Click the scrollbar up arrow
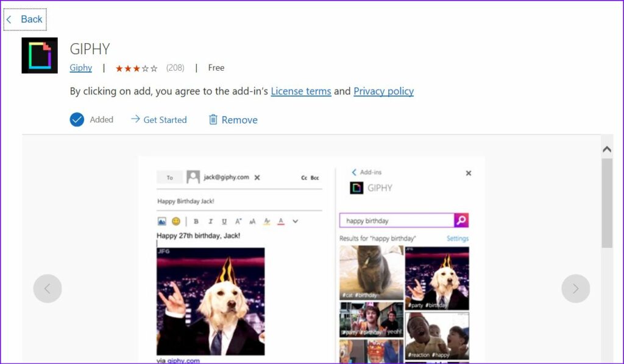 click(607, 148)
